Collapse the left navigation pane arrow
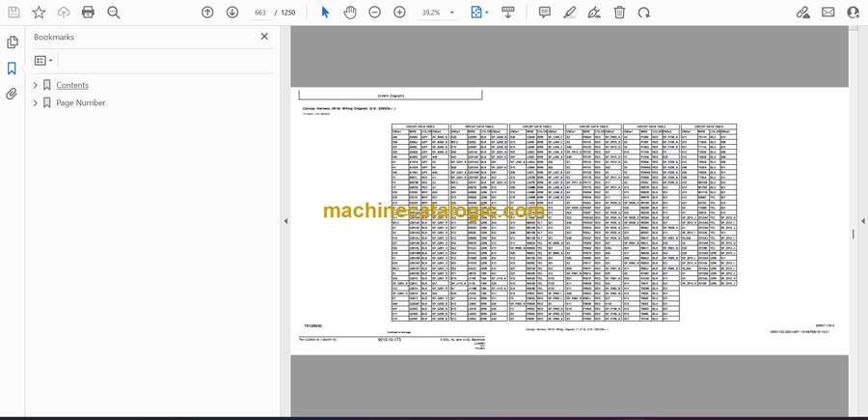This screenshot has height=420, width=868. (285, 221)
